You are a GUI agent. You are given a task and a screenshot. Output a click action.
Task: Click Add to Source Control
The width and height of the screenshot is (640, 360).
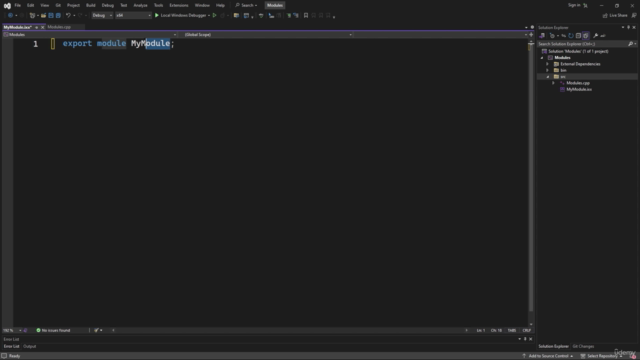548,356
